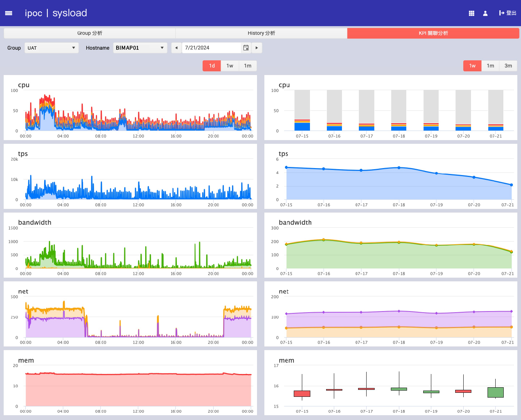
Task: Click the weekly bandwidth chart title
Action: click(x=295, y=223)
